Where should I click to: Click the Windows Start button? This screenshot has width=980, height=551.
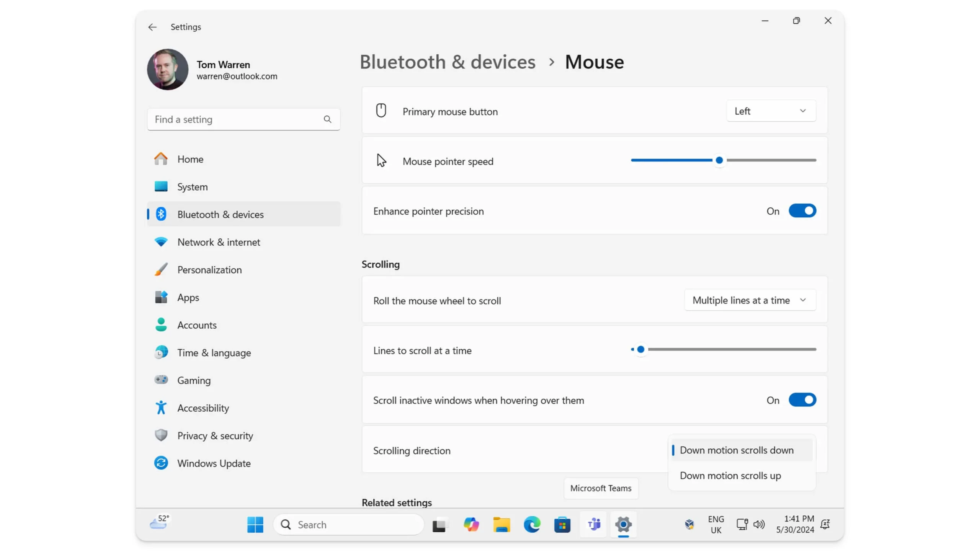pyautogui.click(x=255, y=525)
